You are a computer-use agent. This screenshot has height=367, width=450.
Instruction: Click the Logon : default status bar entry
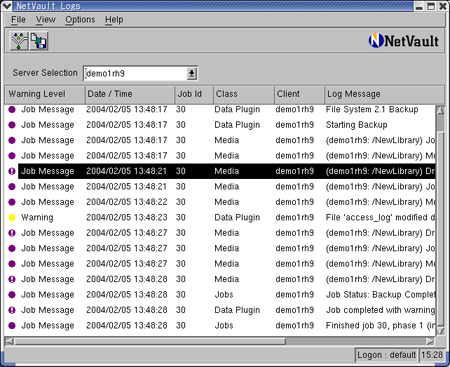pos(386,355)
